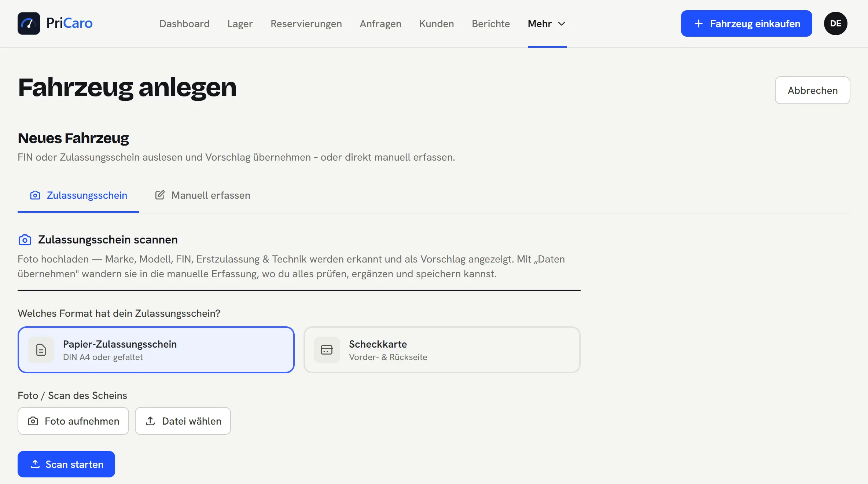Open Reservierungen in the top nav
This screenshot has height=484, width=868.
[306, 23]
